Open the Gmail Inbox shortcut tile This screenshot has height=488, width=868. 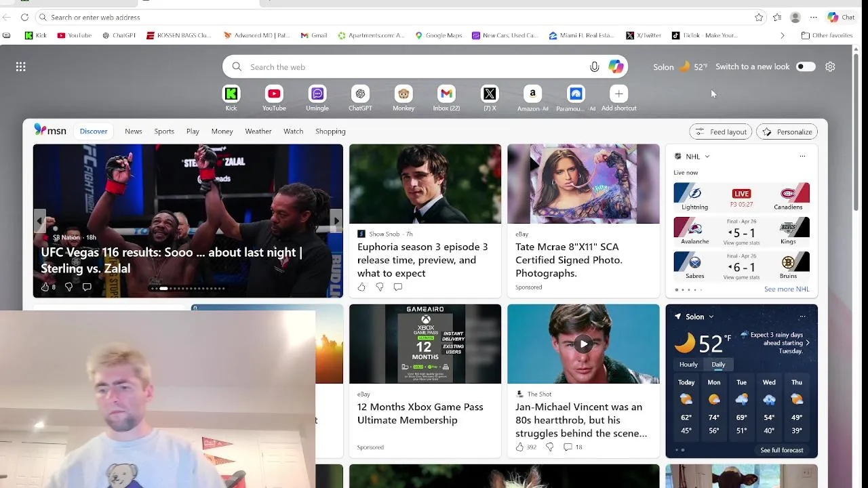[x=446, y=94]
